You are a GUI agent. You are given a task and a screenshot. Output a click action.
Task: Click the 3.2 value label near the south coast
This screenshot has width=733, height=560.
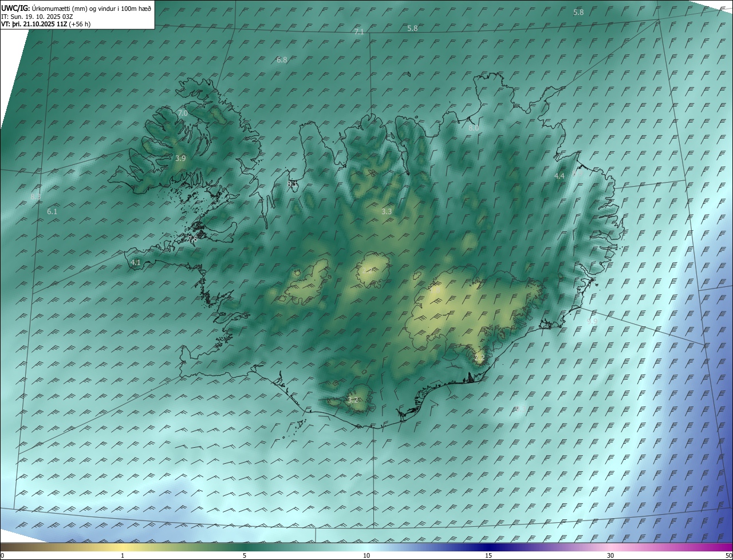(x=353, y=400)
